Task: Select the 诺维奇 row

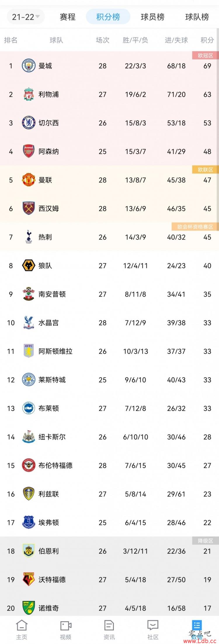Action: pyautogui.click(x=109, y=608)
